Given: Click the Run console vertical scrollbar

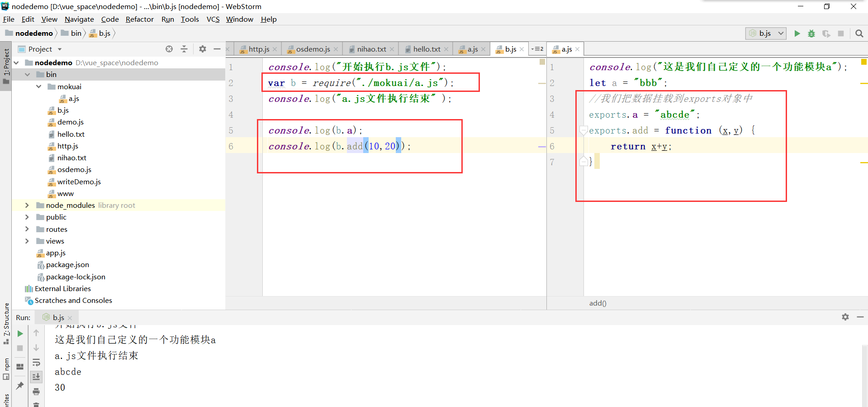Looking at the screenshot, I should (864, 376).
